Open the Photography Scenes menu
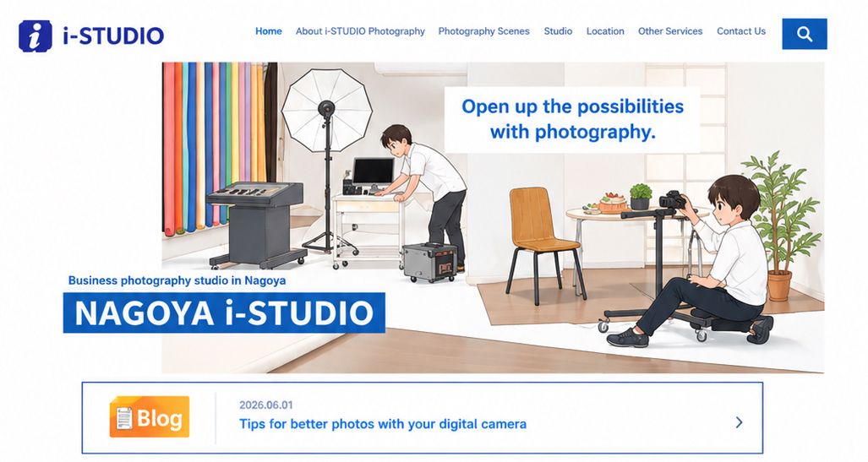This screenshot has width=868, height=462. (483, 31)
